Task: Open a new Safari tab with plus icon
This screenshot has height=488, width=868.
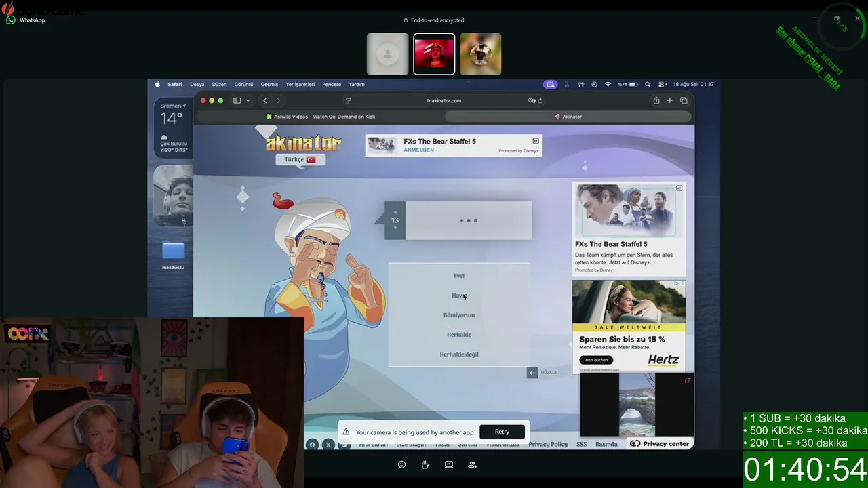Action: [x=669, y=100]
